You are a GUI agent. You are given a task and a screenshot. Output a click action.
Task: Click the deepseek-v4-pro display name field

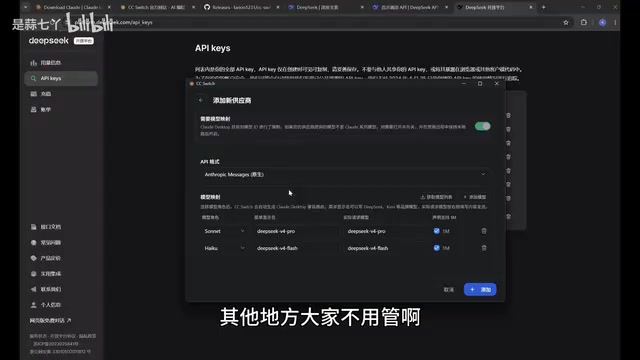296,231
